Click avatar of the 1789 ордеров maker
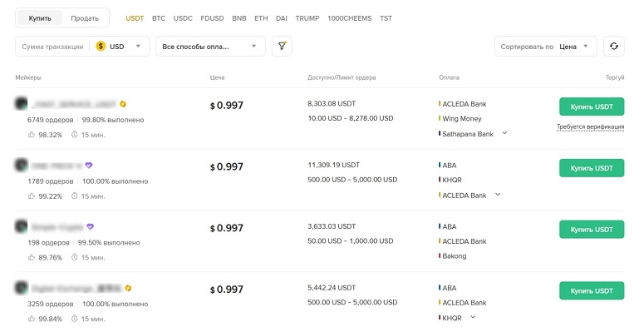 [22, 165]
